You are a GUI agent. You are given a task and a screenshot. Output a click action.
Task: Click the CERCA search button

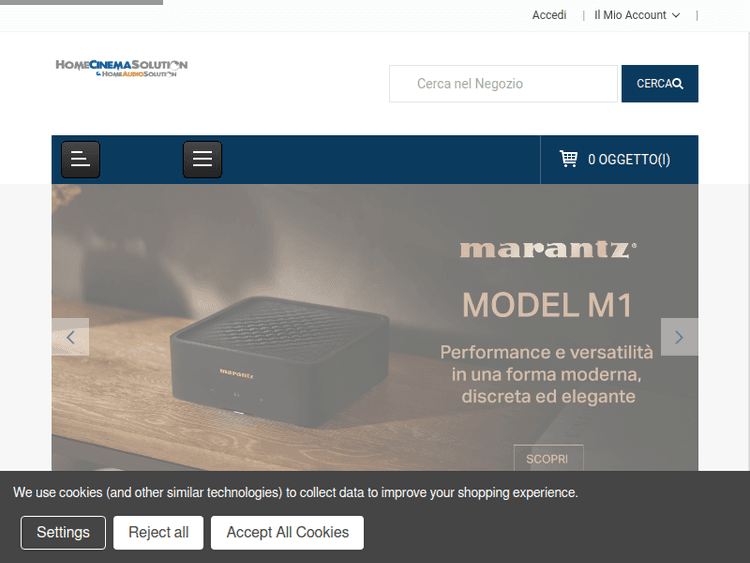click(660, 84)
